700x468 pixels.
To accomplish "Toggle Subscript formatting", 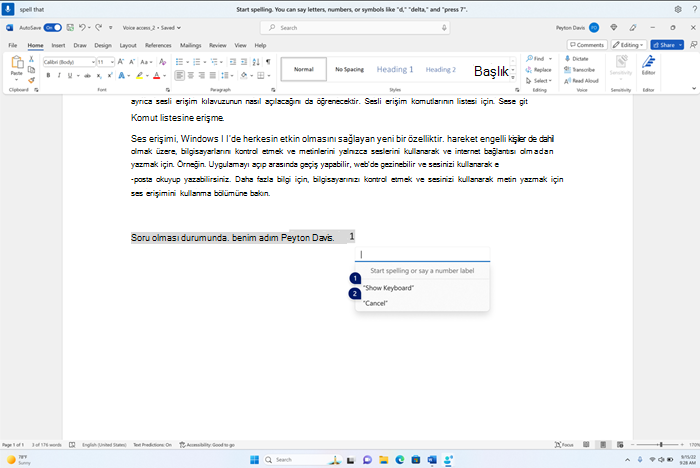I will [99, 75].
